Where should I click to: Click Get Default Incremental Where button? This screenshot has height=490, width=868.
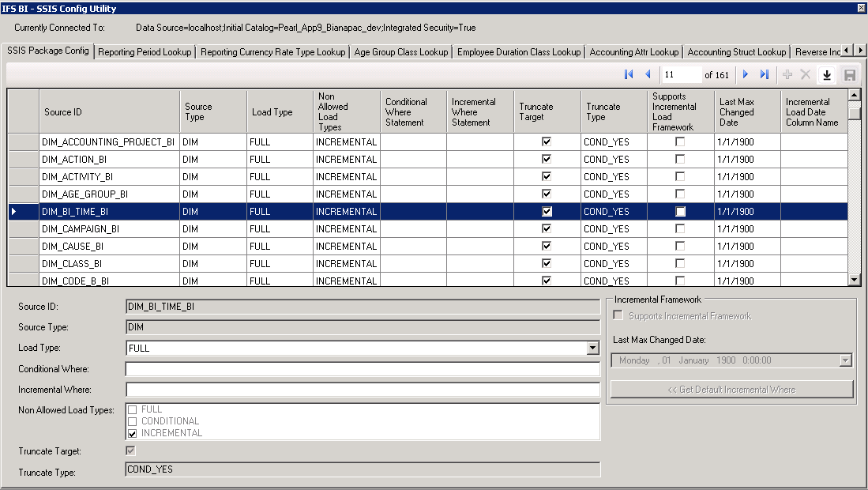pyautogui.click(x=731, y=389)
